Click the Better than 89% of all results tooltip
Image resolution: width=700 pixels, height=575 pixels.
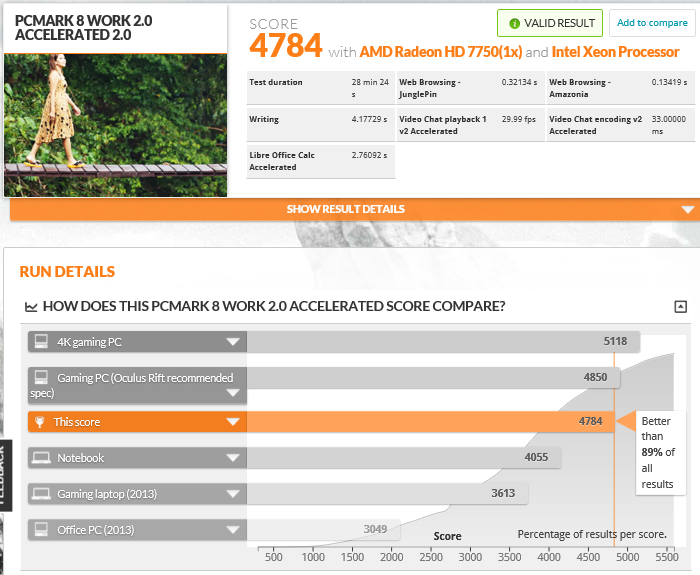pos(660,452)
